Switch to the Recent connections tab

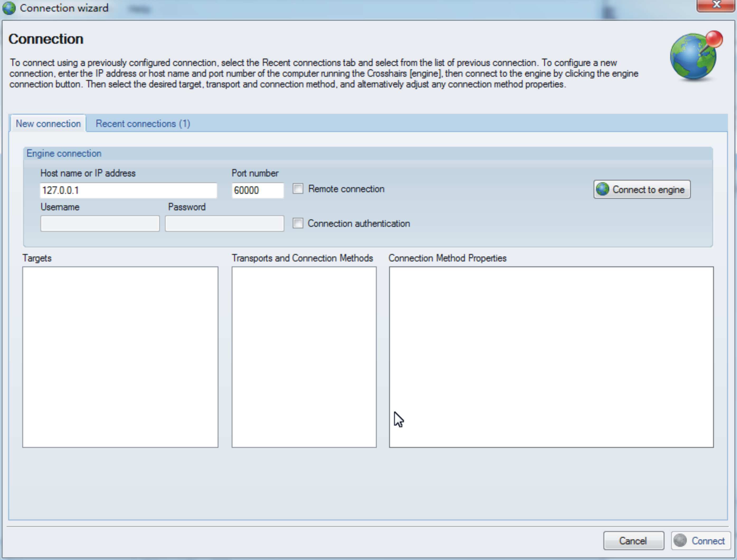coord(143,124)
